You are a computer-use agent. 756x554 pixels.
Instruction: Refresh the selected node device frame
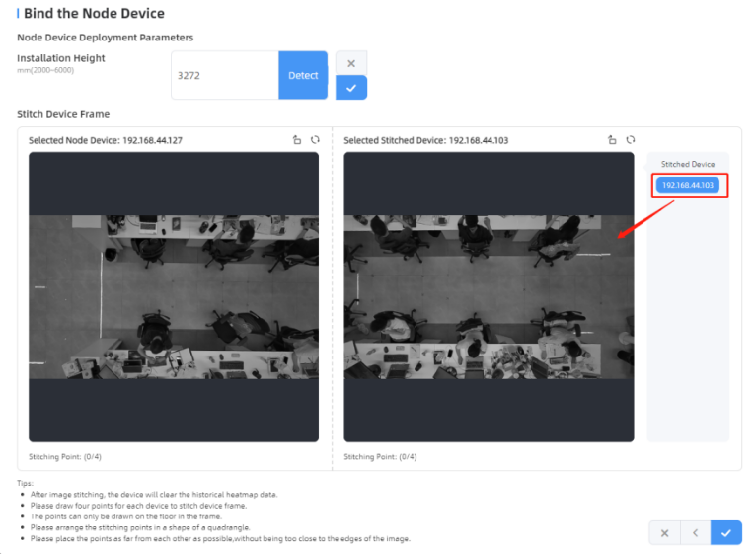click(315, 140)
